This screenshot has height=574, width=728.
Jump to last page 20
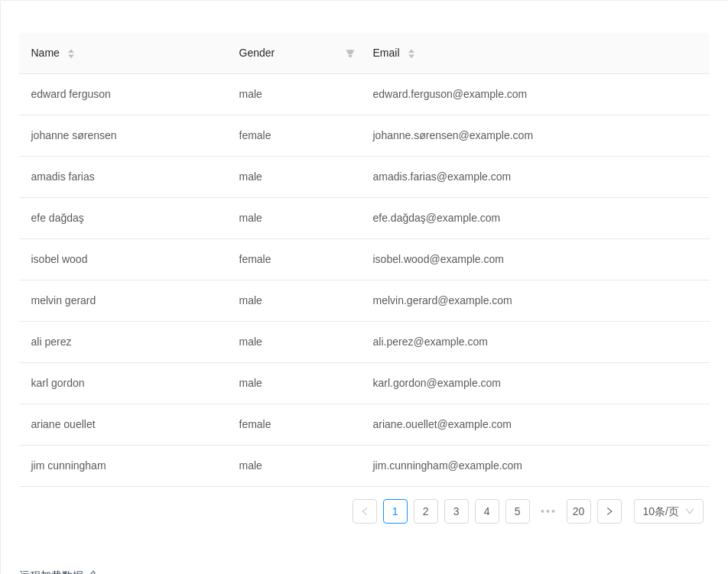tap(579, 511)
